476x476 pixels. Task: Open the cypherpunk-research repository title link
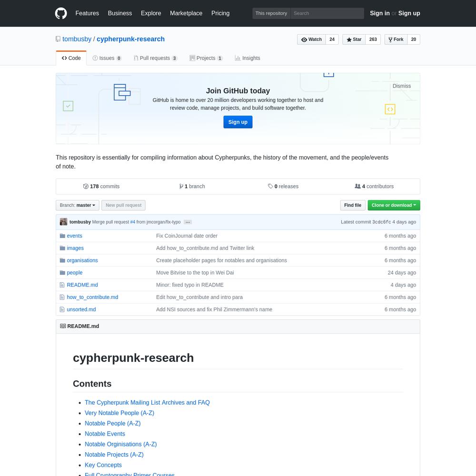(130, 39)
